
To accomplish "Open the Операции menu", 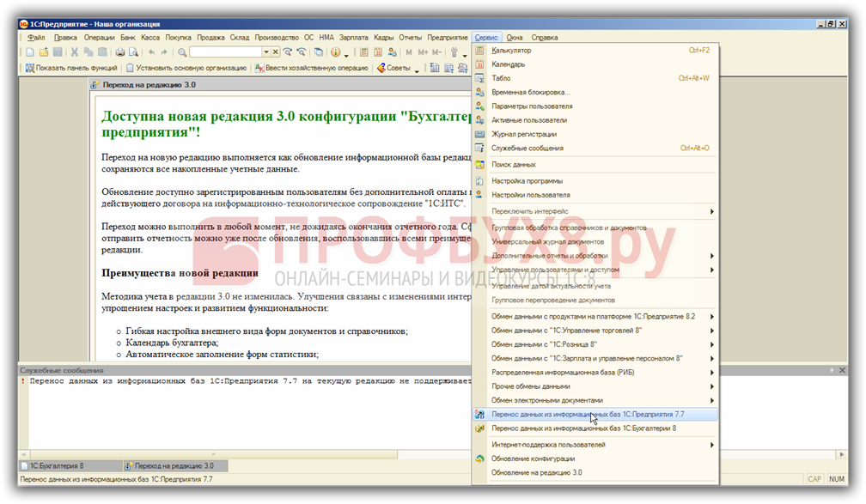I will pos(99,38).
